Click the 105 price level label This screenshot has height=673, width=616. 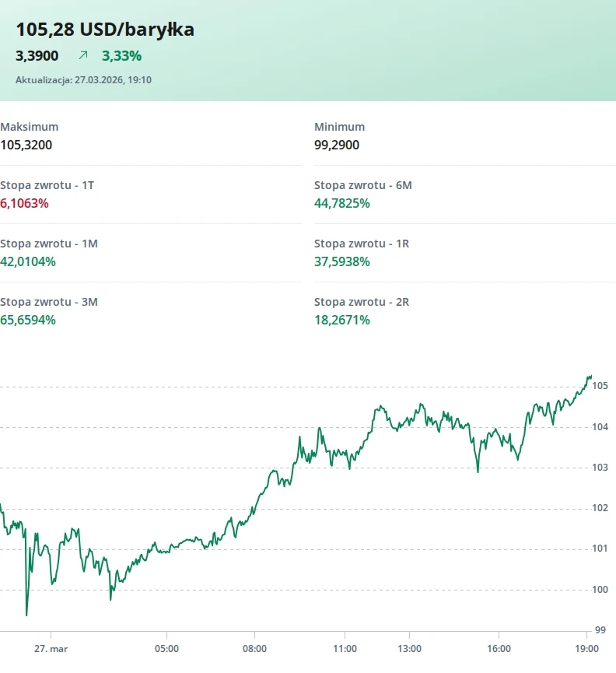600,386
